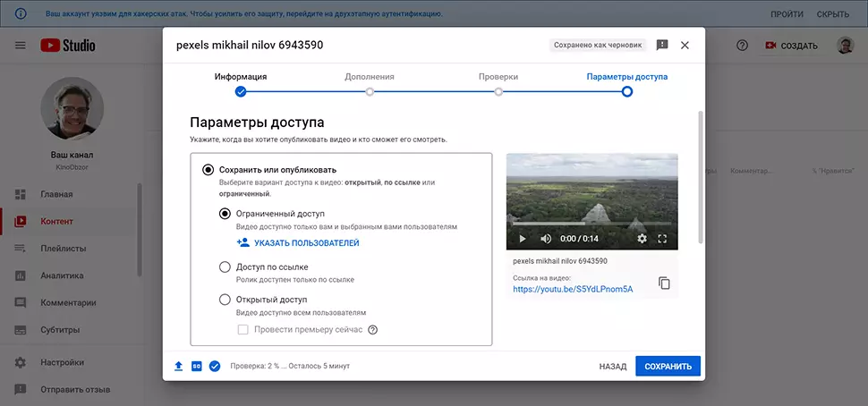Viewport: 868px width, 406px height.
Task: Choose the Доступ по ссылке option
Action: pyautogui.click(x=226, y=266)
